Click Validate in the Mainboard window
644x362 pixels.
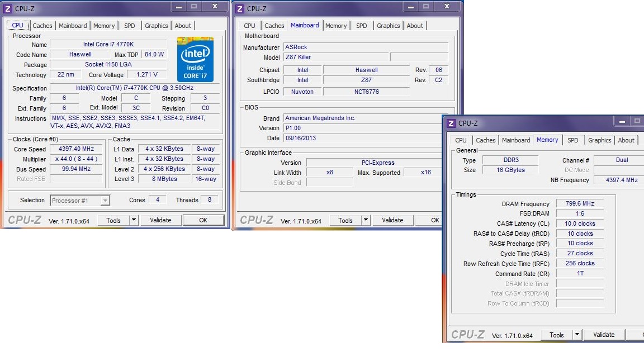click(392, 220)
